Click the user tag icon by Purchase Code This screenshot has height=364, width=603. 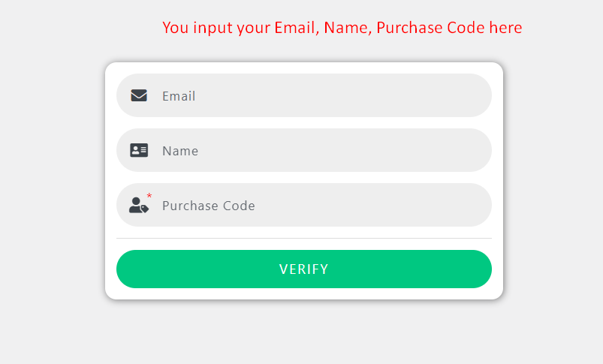pyautogui.click(x=138, y=206)
